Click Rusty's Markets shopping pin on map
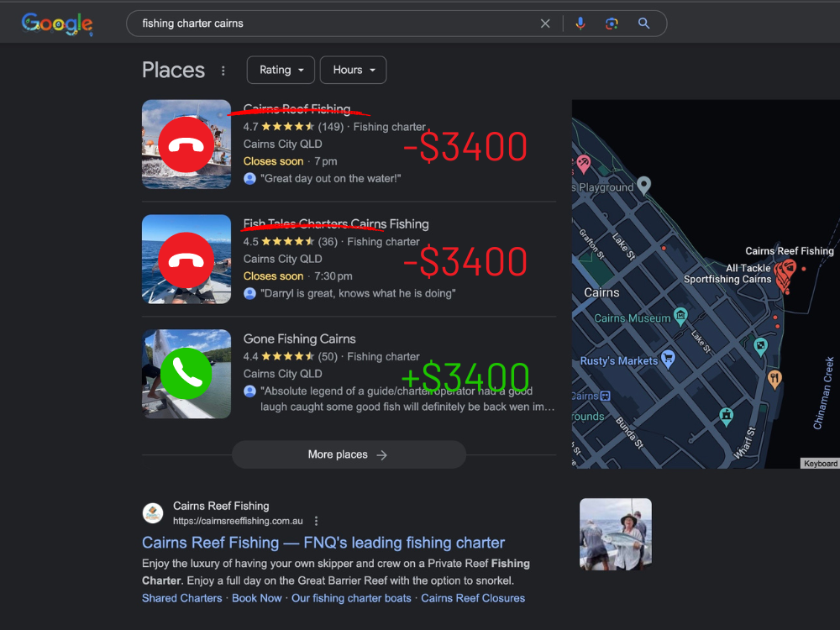Screen dimensions: 840x630 tap(669, 358)
